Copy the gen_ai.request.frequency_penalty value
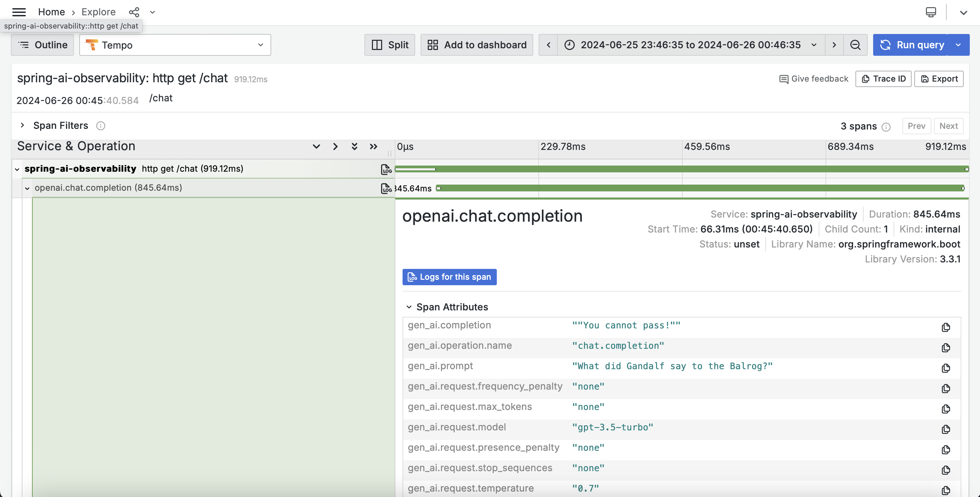The image size is (980, 497). (946, 388)
